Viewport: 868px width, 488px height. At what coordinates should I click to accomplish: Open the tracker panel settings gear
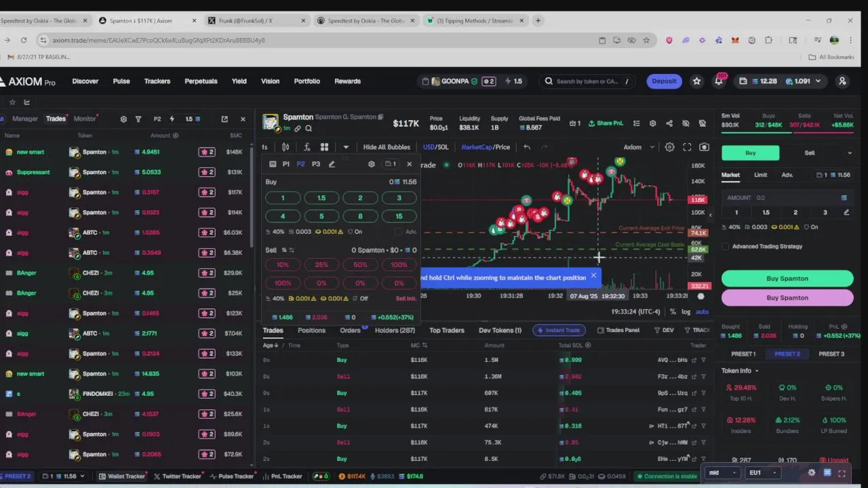[x=123, y=119]
